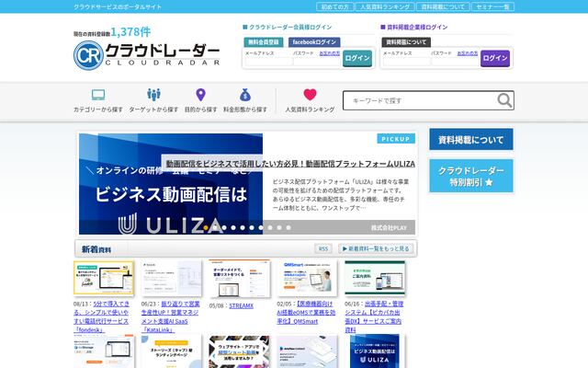Open the STREAMX document thumbnail
588x368 pixels.
tap(239, 278)
